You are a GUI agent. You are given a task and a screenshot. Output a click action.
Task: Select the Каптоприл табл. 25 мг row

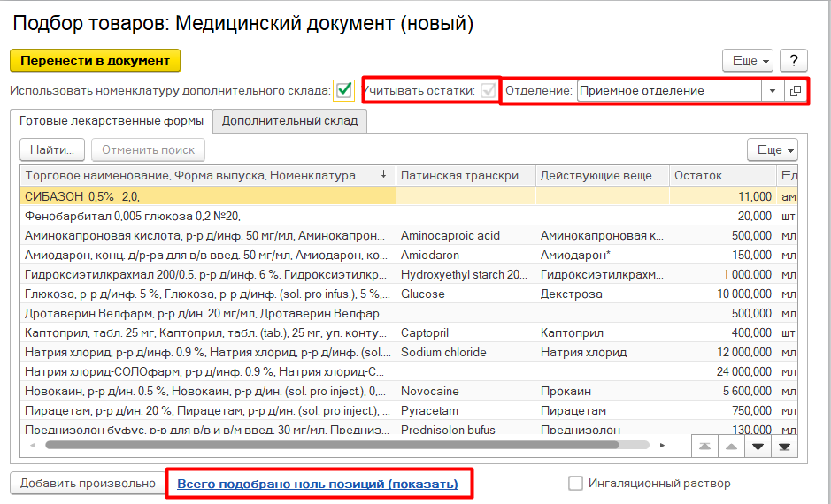tap(205, 332)
